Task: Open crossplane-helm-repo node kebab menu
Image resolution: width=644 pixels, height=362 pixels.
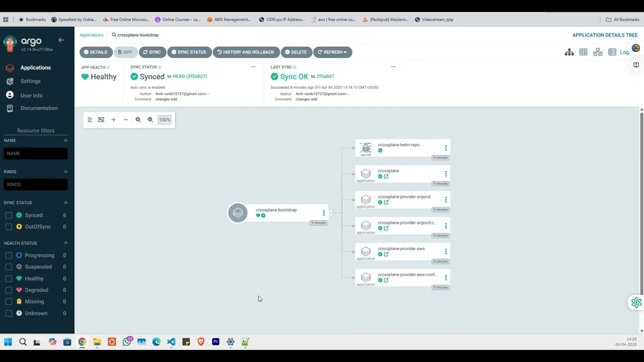Action: (x=446, y=148)
